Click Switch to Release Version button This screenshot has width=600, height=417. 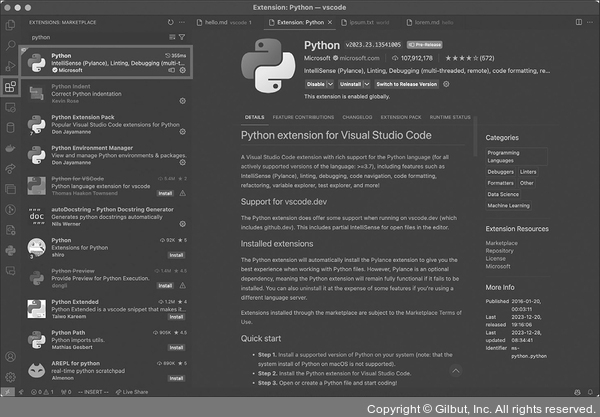[x=409, y=84]
